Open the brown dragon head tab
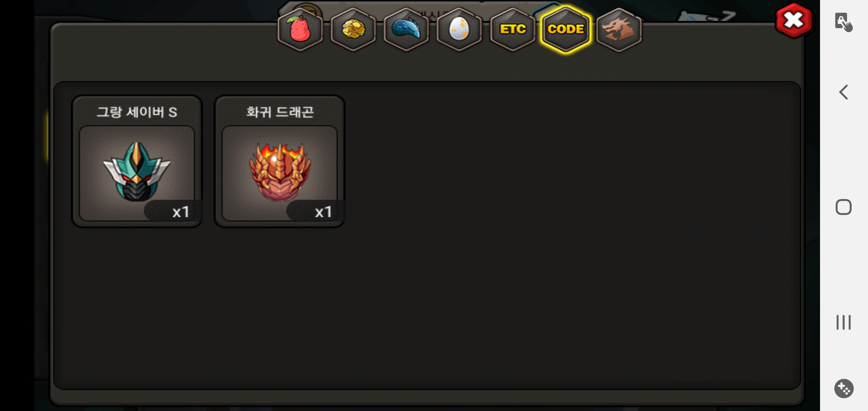The height and width of the screenshot is (411, 868). click(x=619, y=29)
